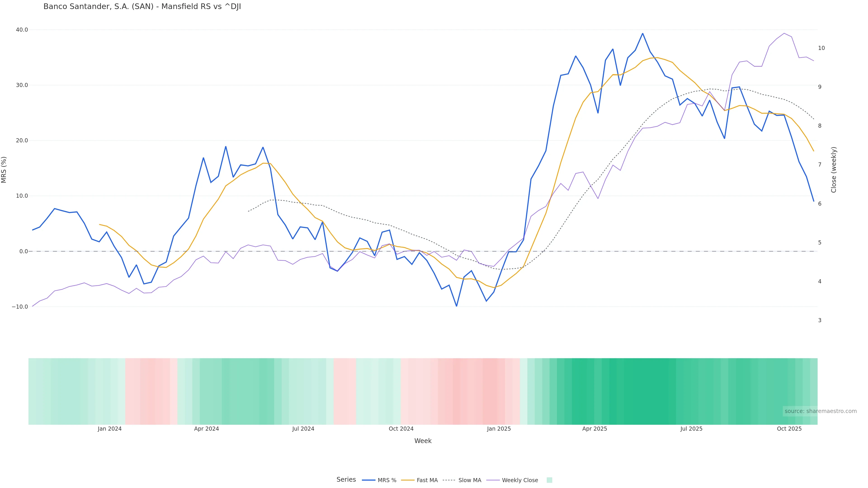Screen dimensions: 868x488
Task: Select the Jan 2024 x-axis tick label
Action: pyautogui.click(x=109, y=429)
